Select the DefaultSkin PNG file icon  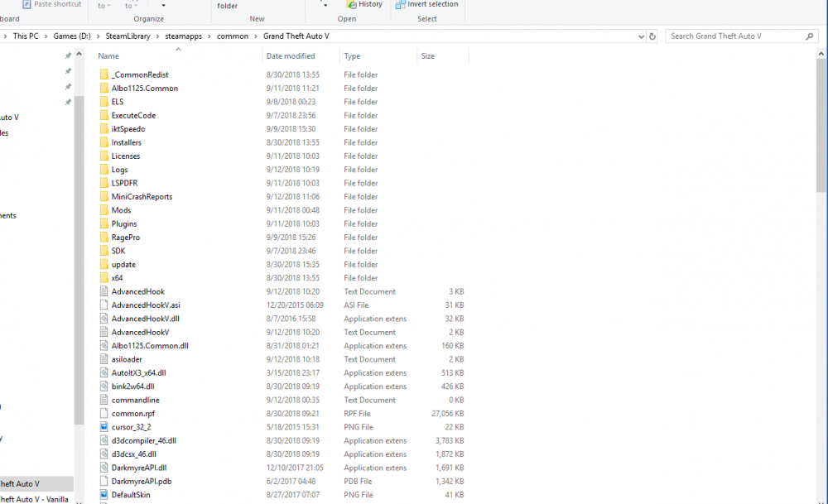[104, 495]
